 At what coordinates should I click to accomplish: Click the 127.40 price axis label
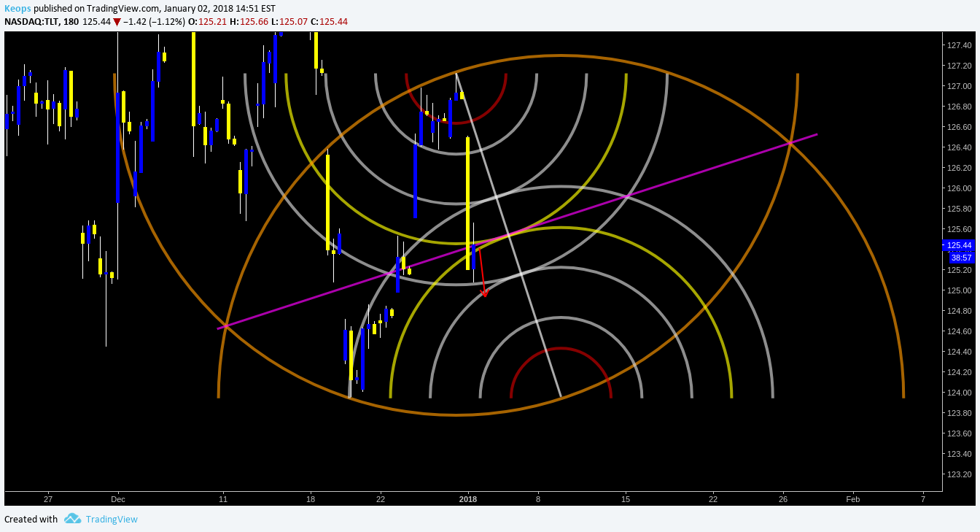tap(960, 45)
